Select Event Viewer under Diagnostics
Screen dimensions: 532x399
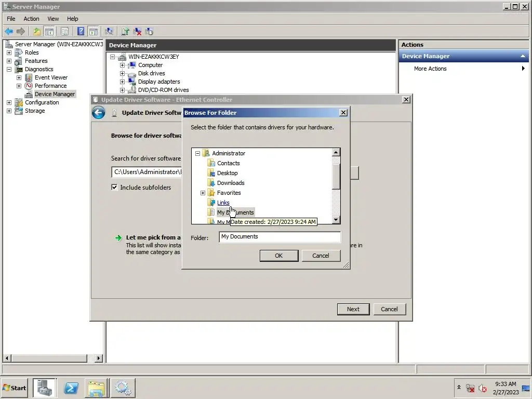(51, 77)
